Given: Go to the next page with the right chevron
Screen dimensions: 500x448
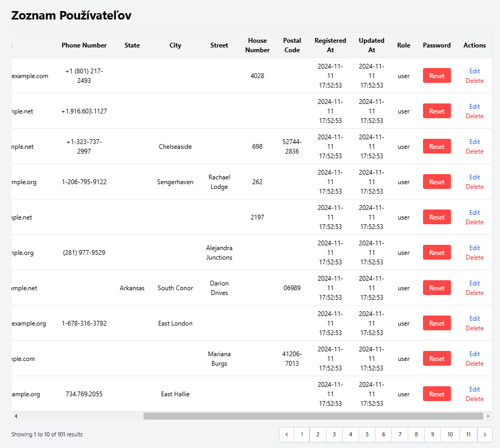Looking at the screenshot, I should 485,434.
